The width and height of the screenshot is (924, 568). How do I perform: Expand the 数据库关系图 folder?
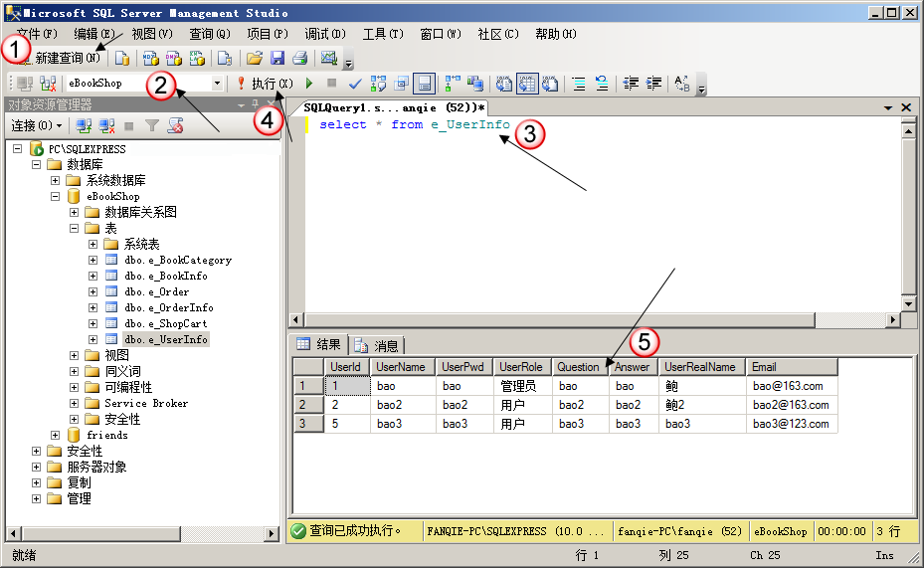[x=75, y=212]
